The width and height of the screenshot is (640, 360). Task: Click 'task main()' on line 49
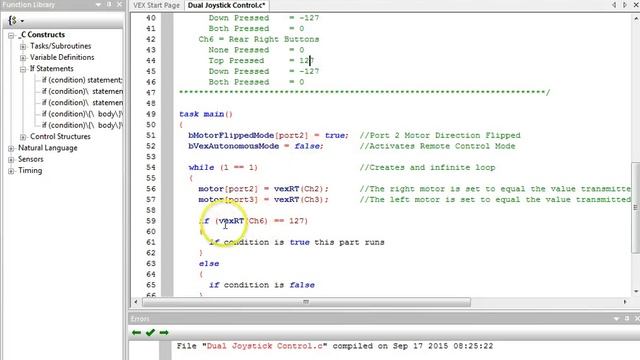pyautogui.click(x=206, y=114)
